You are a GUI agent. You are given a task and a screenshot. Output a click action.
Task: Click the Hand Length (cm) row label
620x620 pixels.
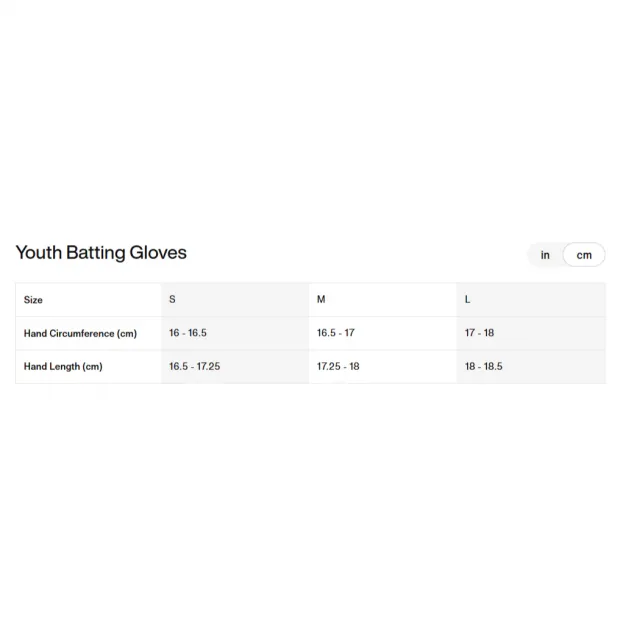pos(63,366)
